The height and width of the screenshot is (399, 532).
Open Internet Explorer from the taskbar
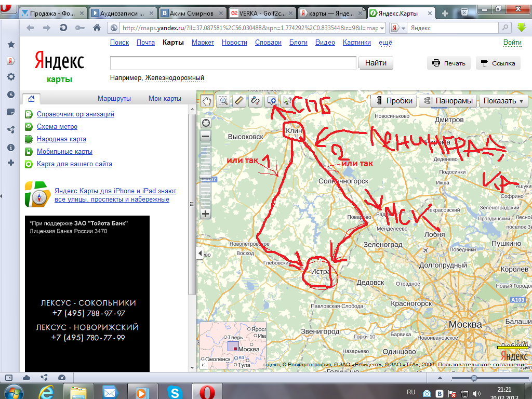coord(46,392)
